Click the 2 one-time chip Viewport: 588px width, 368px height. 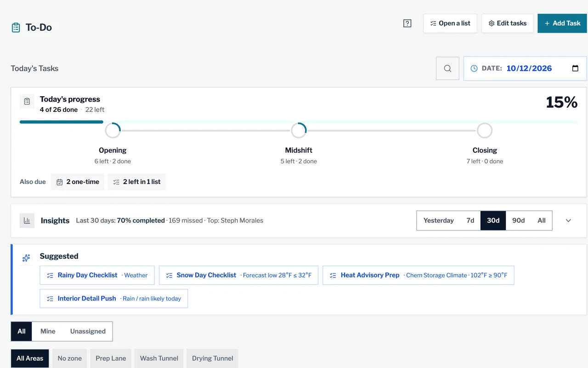(78, 182)
